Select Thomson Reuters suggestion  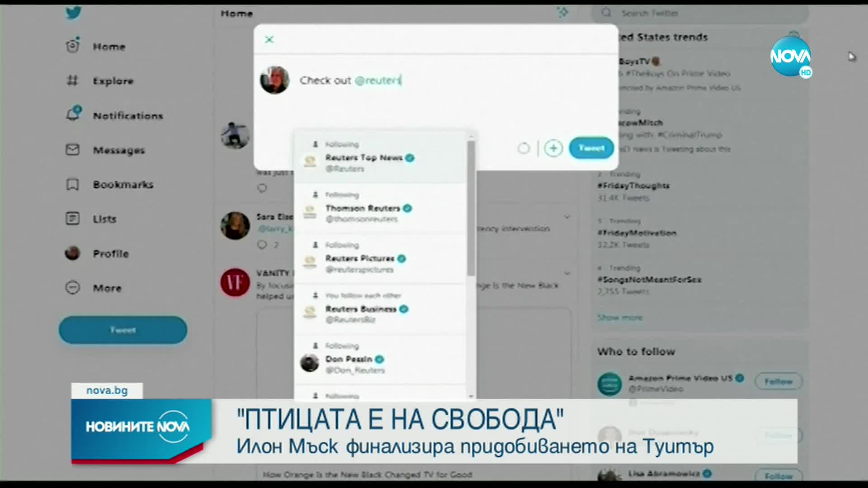tap(381, 208)
